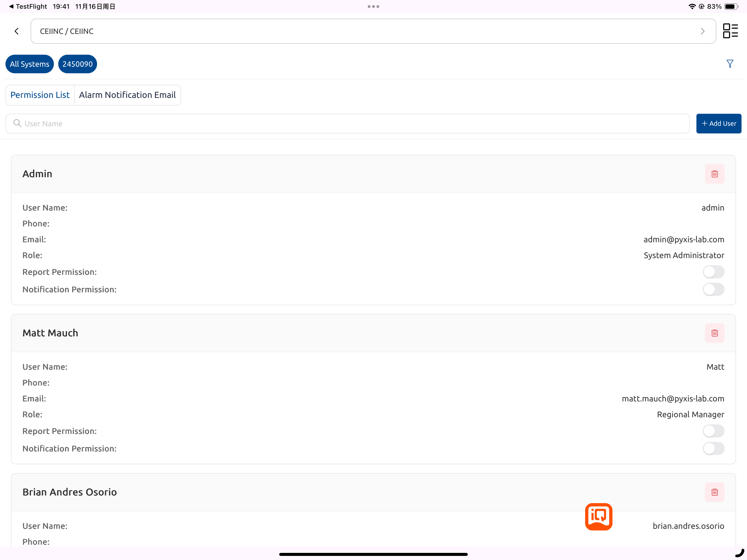Tap the back arrow icon
The image size is (747, 560).
click(17, 31)
